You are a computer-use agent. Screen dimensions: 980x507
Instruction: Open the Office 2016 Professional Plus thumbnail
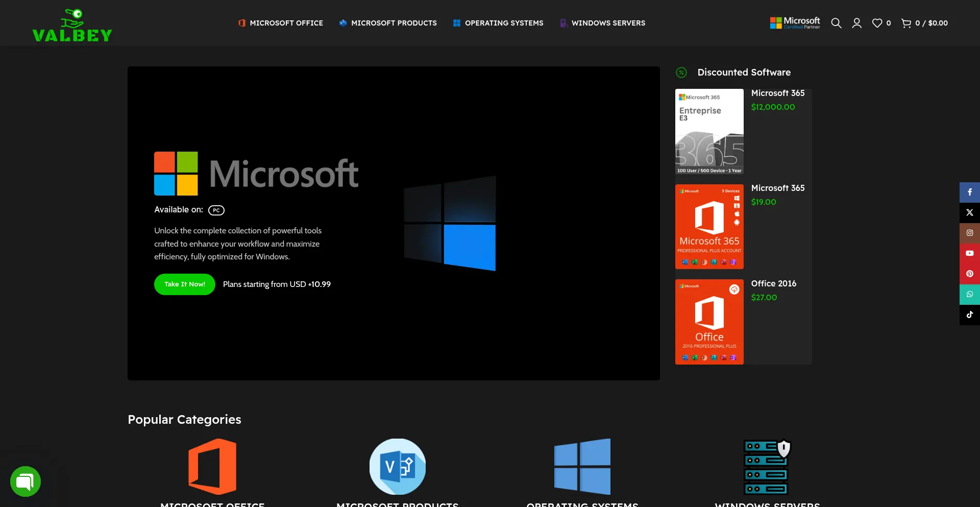(x=709, y=322)
